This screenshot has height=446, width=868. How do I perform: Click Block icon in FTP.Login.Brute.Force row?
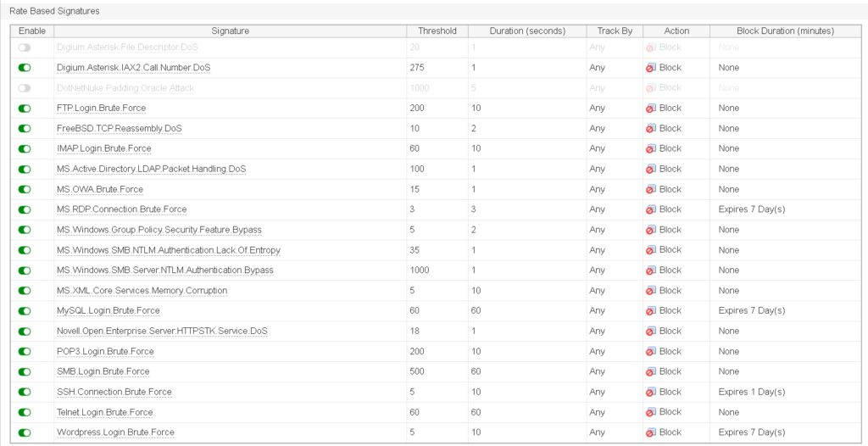click(x=651, y=108)
